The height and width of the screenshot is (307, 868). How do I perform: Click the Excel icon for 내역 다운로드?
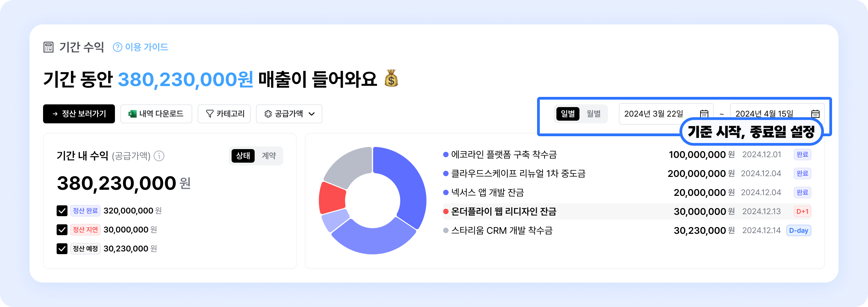[132, 114]
